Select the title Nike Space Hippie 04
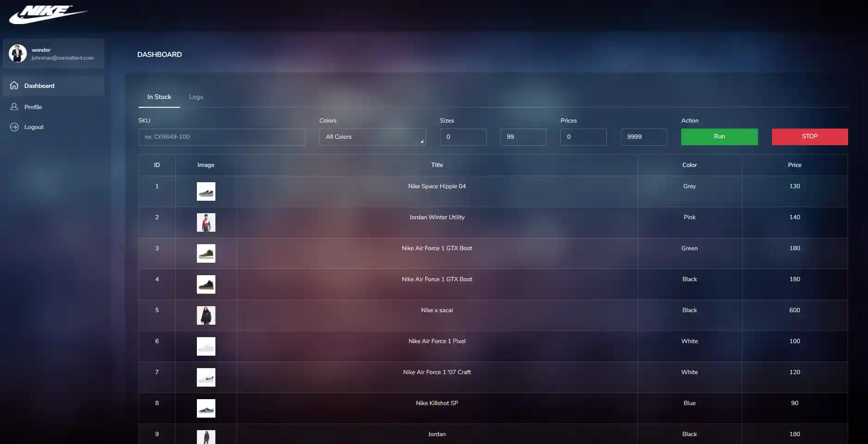The image size is (868, 444). [437, 186]
